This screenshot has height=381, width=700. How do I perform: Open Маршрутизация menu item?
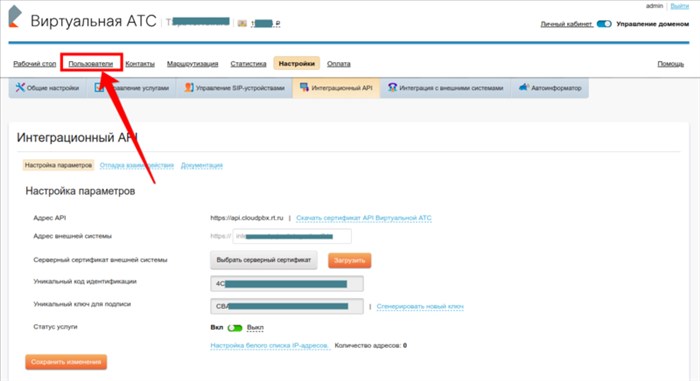(192, 64)
